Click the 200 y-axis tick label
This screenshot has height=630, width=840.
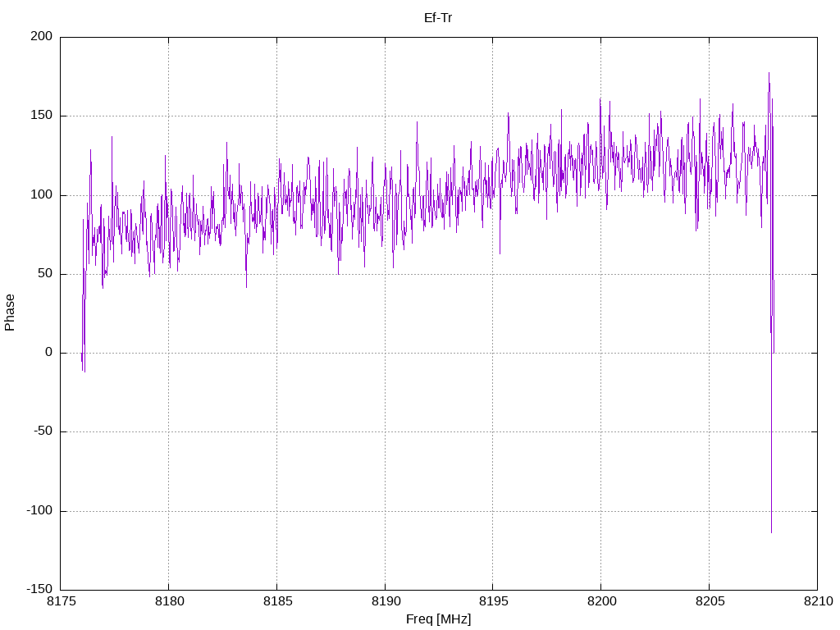(x=41, y=36)
